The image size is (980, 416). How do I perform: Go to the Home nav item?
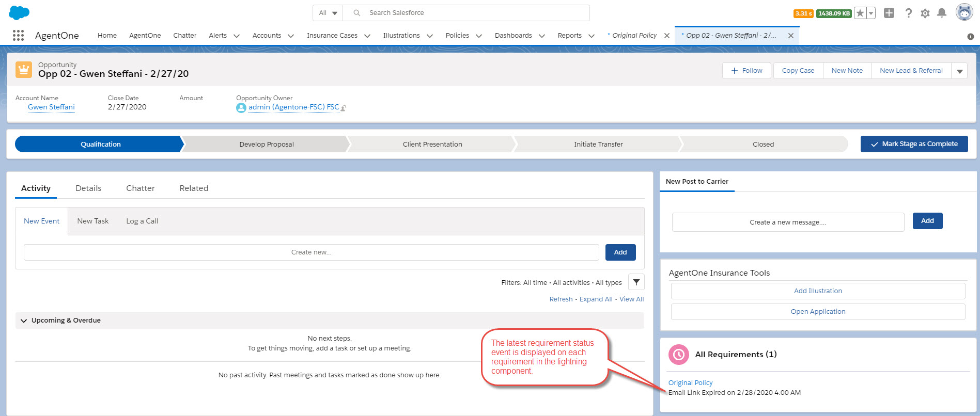(x=107, y=36)
